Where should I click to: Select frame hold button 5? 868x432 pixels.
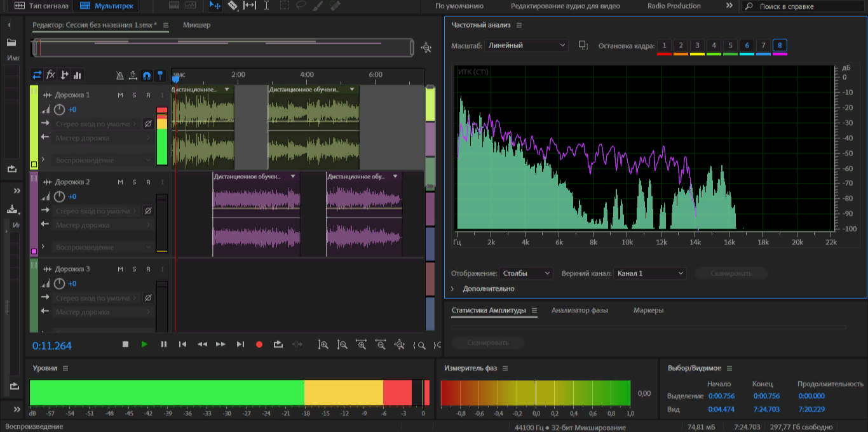(x=730, y=46)
